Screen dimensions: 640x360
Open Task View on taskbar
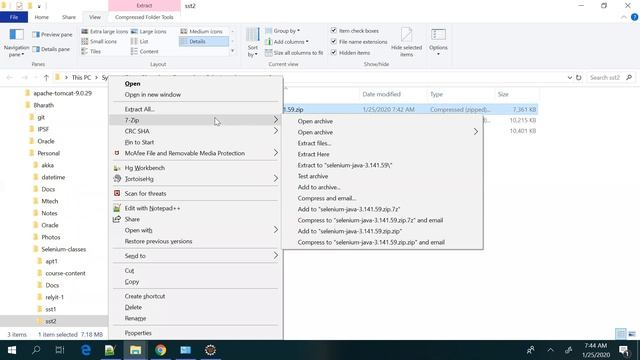pos(60,350)
